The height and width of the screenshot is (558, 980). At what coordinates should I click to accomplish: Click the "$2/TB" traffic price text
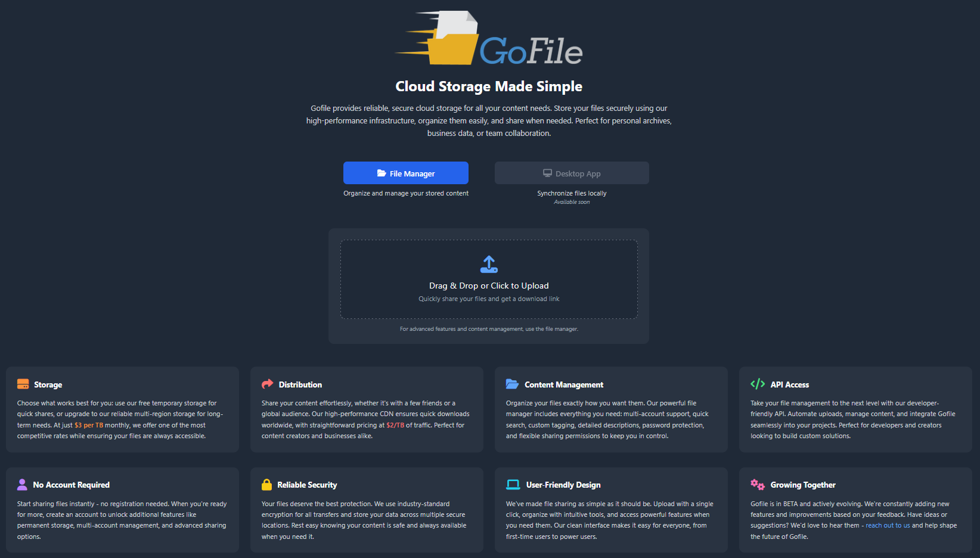coord(395,425)
